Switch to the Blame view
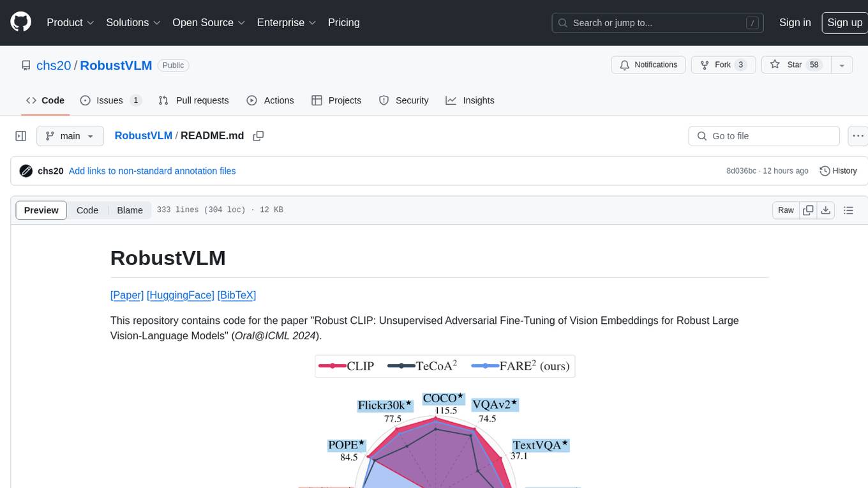The width and height of the screenshot is (868, 488). (x=130, y=210)
